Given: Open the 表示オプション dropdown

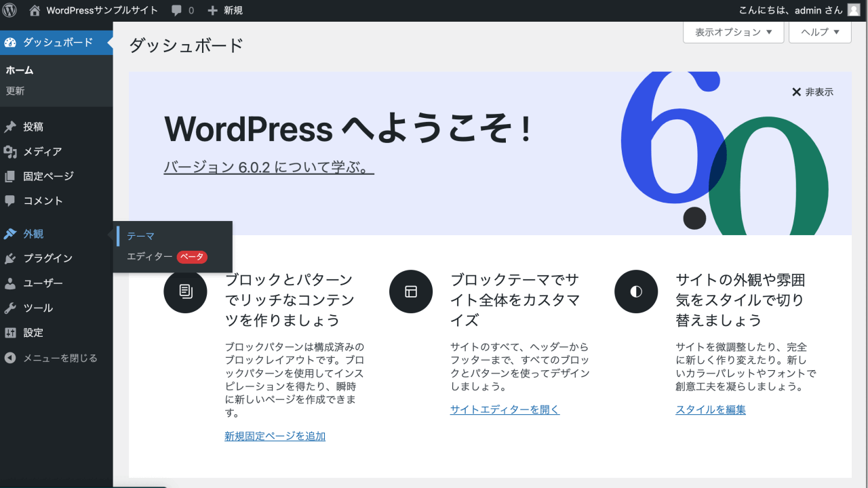Looking at the screenshot, I should [x=734, y=32].
